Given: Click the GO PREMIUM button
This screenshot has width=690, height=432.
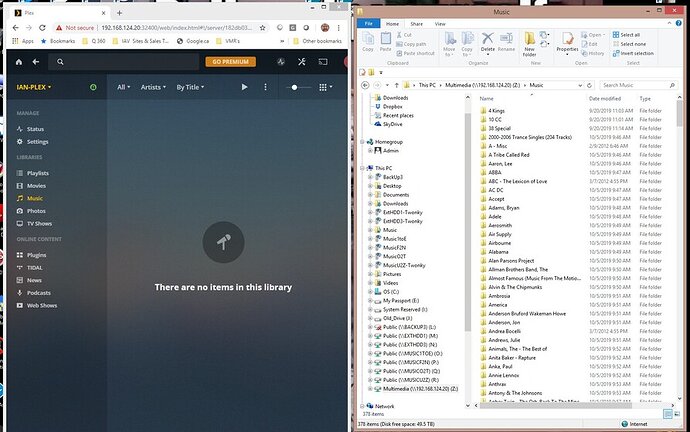Looking at the screenshot, I should (231, 62).
